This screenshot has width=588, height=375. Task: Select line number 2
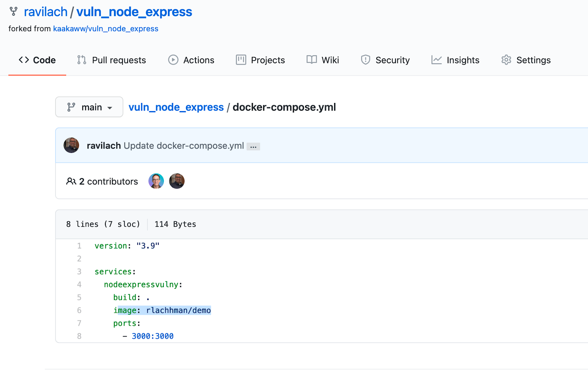(79, 258)
